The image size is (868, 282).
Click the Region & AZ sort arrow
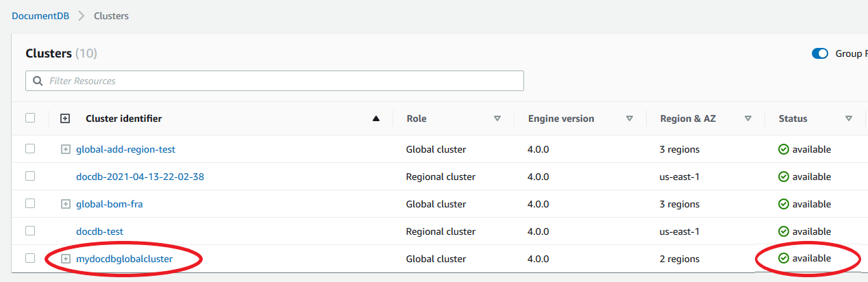[x=748, y=118]
